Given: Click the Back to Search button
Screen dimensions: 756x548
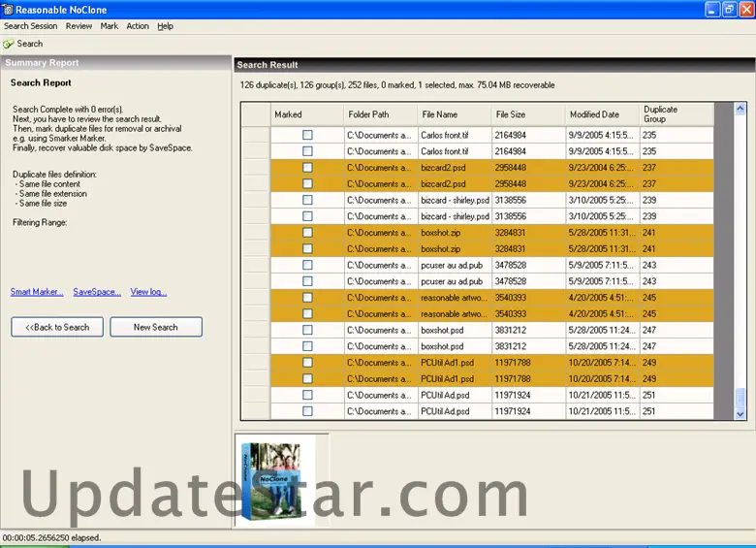Looking at the screenshot, I should coord(57,327).
